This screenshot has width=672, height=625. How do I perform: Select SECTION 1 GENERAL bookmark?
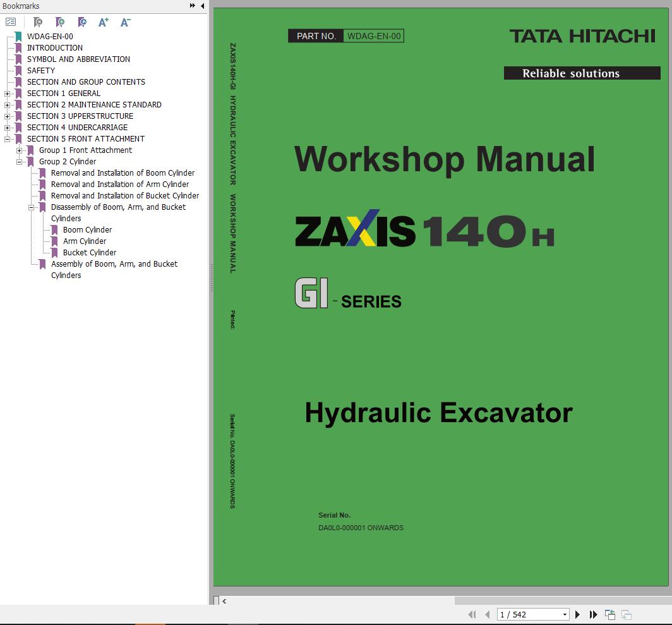(64, 93)
